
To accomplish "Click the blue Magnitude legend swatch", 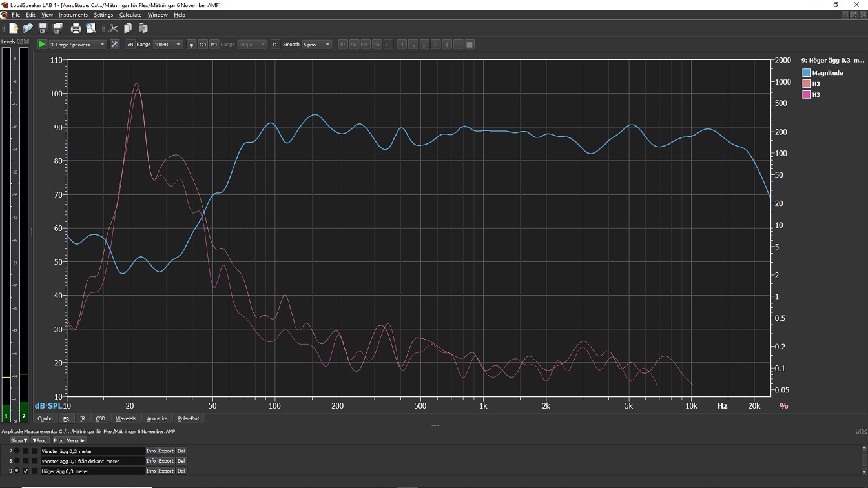I will [806, 73].
